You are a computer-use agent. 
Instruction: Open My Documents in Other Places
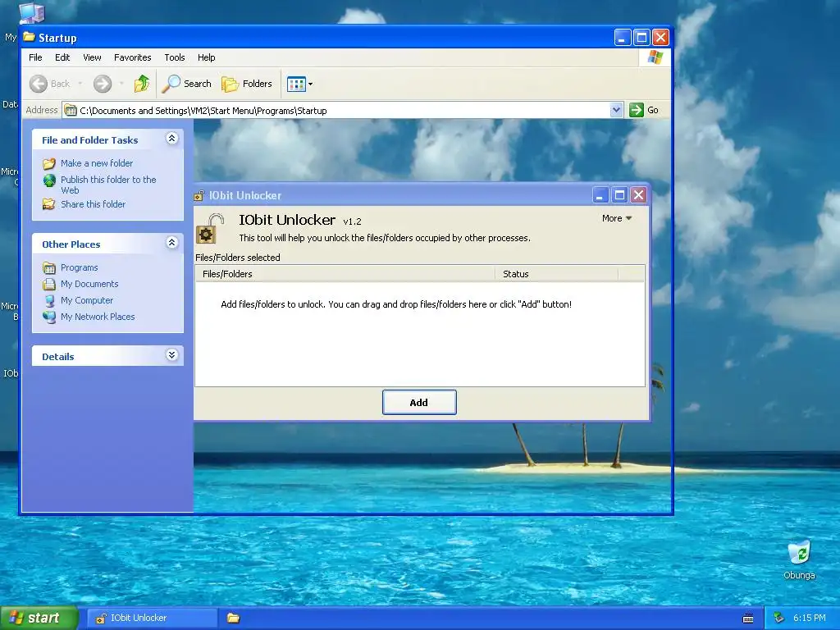tap(89, 284)
